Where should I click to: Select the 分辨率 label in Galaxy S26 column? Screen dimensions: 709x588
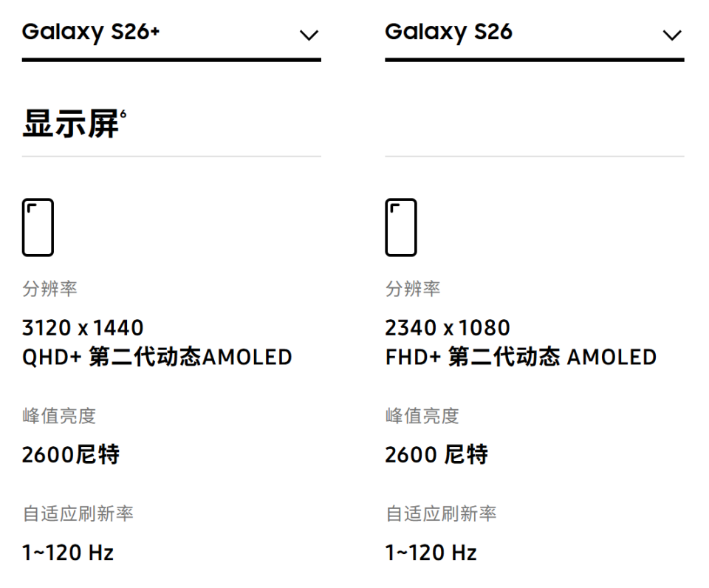[x=413, y=289]
